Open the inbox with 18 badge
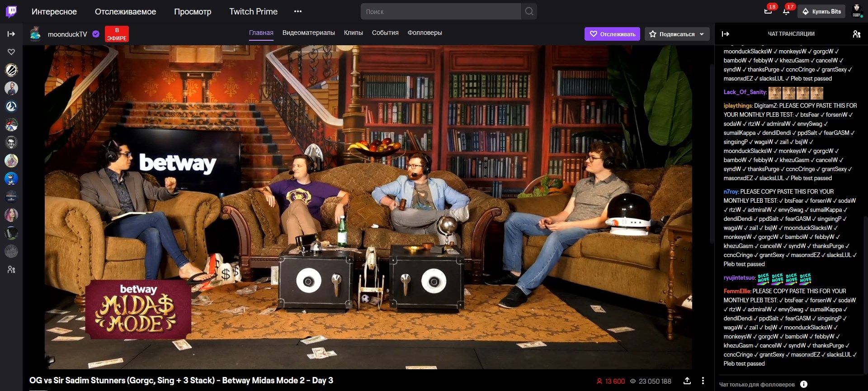This screenshot has width=868, height=391. coord(768,11)
